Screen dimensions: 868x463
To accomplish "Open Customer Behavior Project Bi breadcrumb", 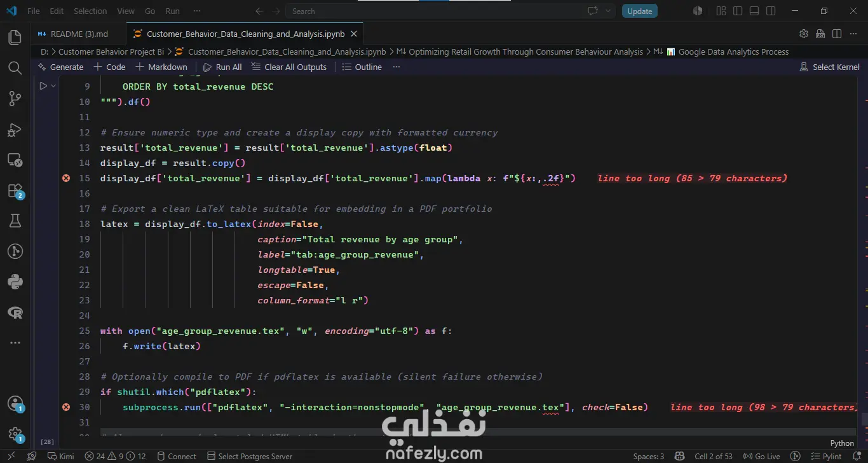I will 111,52.
